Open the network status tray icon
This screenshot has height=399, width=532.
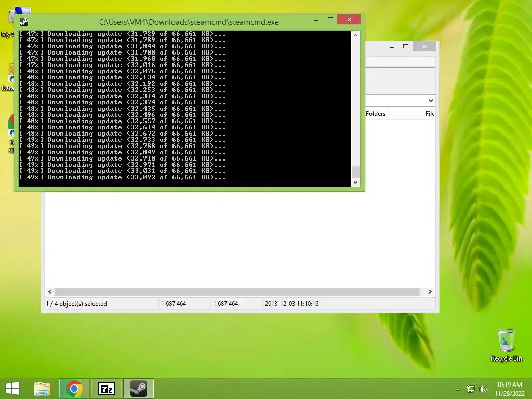471,389
